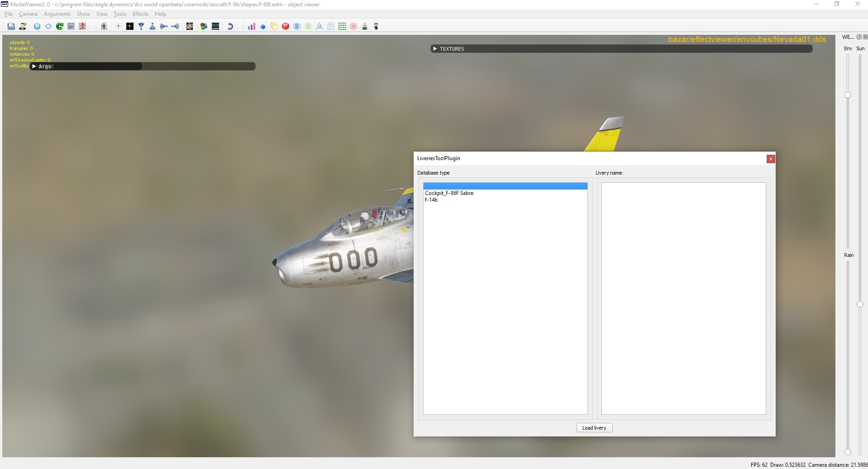Click the Env slider handle
868x469 pixels.
[x=848, y=95]
